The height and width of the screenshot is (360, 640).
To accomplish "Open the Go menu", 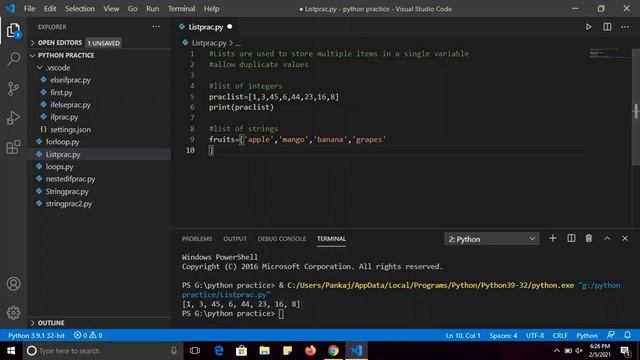I will point(132,9).
